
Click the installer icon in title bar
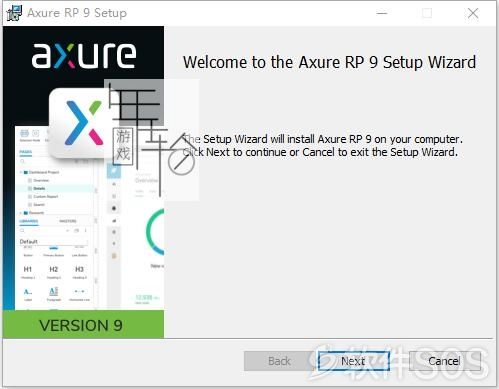click(14, 13)
